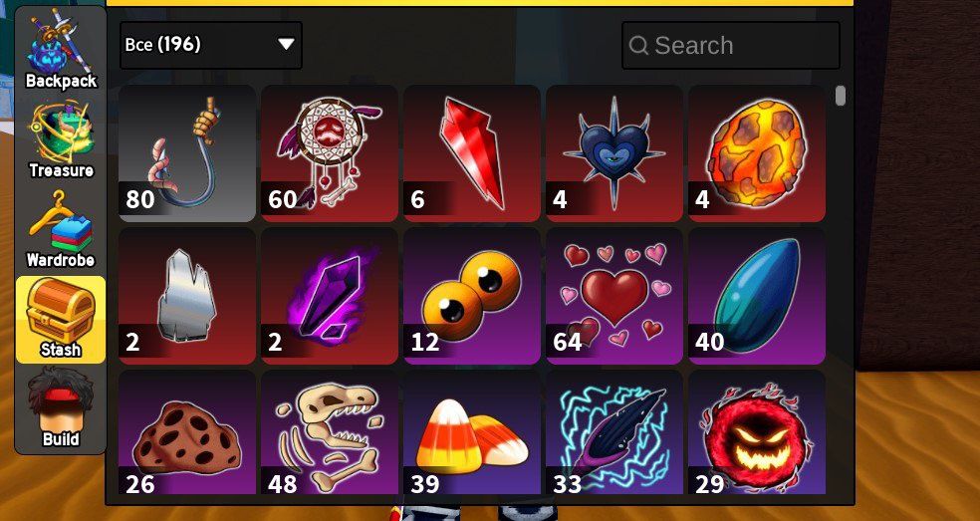Image resolution: width=980 pixels, height=521 pixels.
Task: Select the spiked dark heart item
Action: [614, 153]
